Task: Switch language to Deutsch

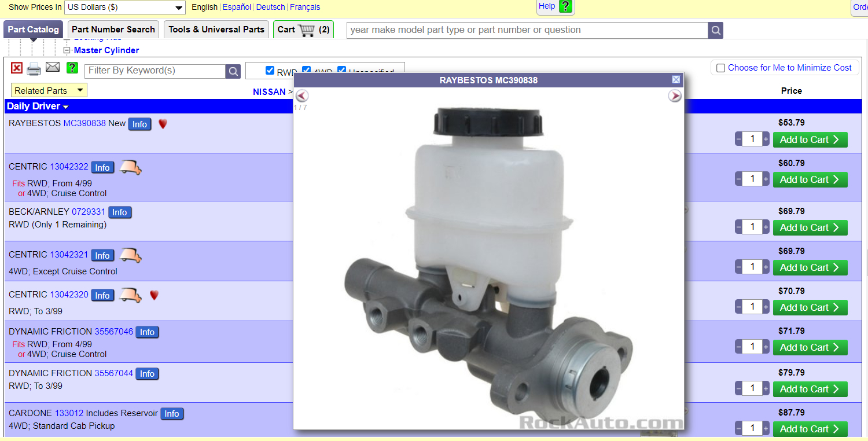Action: click(270, 8)
